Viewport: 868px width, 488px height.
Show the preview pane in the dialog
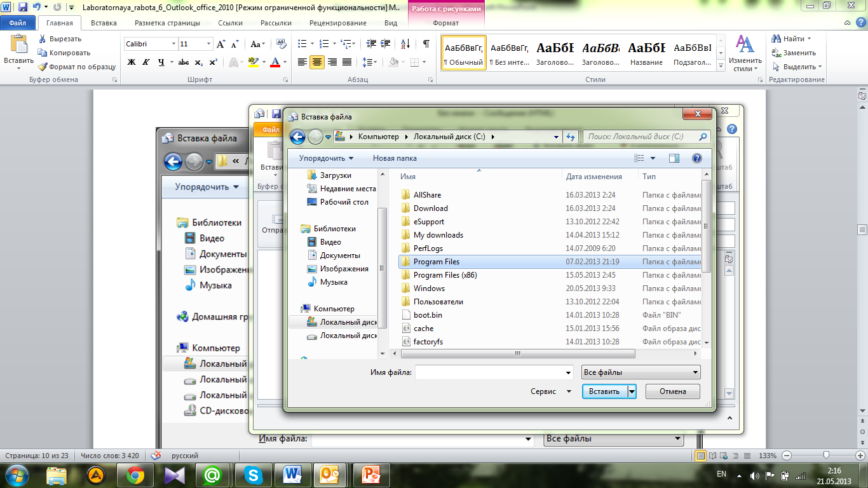pyautogui.click(x=674, y=158)
